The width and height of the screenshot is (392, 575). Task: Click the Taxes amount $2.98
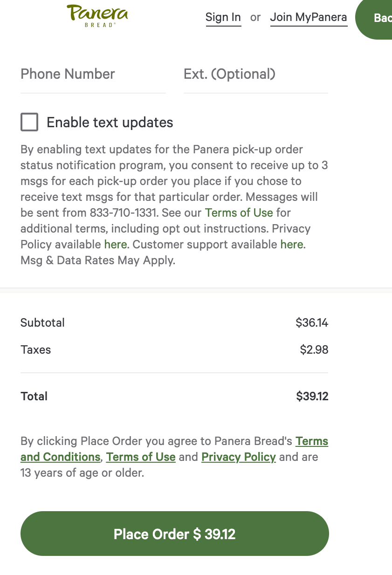pyautogui.click(x=314, y=349)
